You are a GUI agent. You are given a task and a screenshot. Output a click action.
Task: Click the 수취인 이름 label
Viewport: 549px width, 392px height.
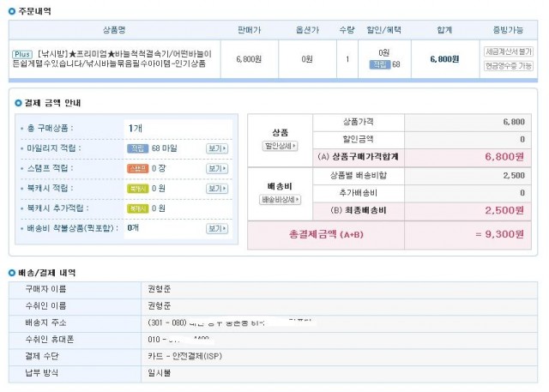45,306
